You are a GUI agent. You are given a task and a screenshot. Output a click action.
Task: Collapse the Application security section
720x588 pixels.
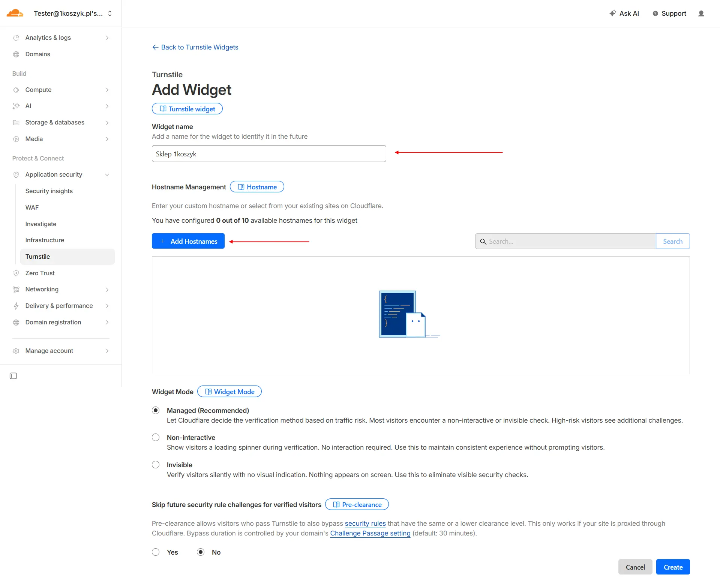point(107,174)
